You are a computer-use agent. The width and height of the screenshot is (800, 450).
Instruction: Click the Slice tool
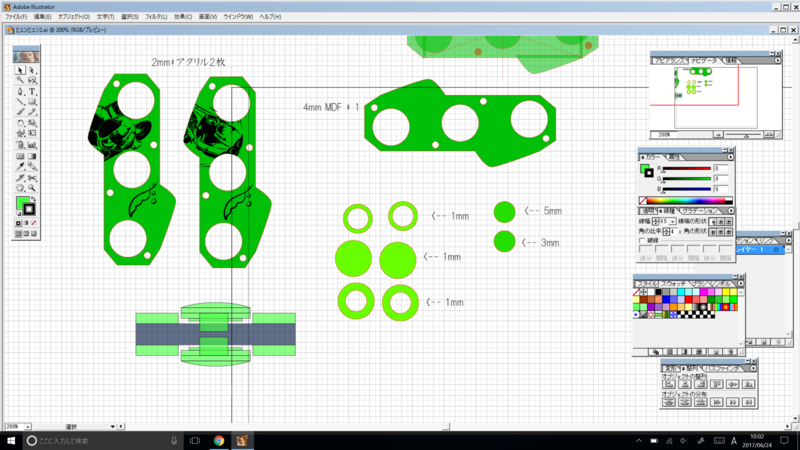tap(20, 178)
